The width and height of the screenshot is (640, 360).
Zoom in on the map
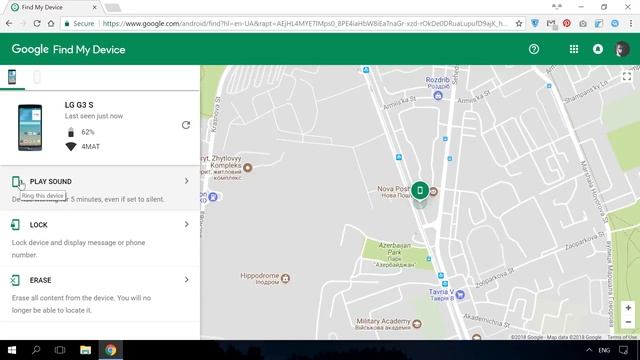point(628,308)
